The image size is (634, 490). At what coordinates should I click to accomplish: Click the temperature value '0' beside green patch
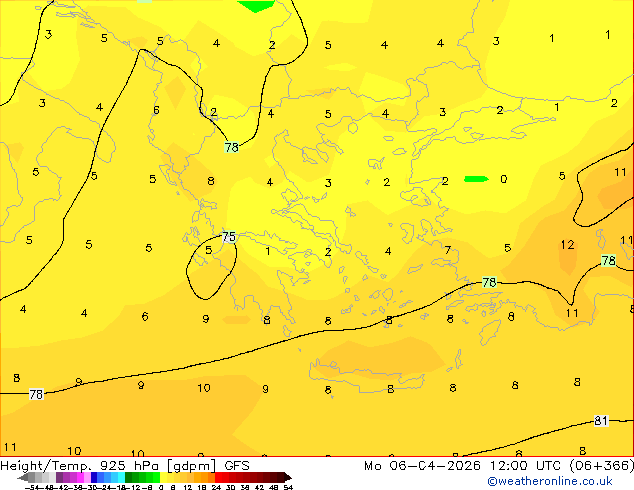[503, 179]
